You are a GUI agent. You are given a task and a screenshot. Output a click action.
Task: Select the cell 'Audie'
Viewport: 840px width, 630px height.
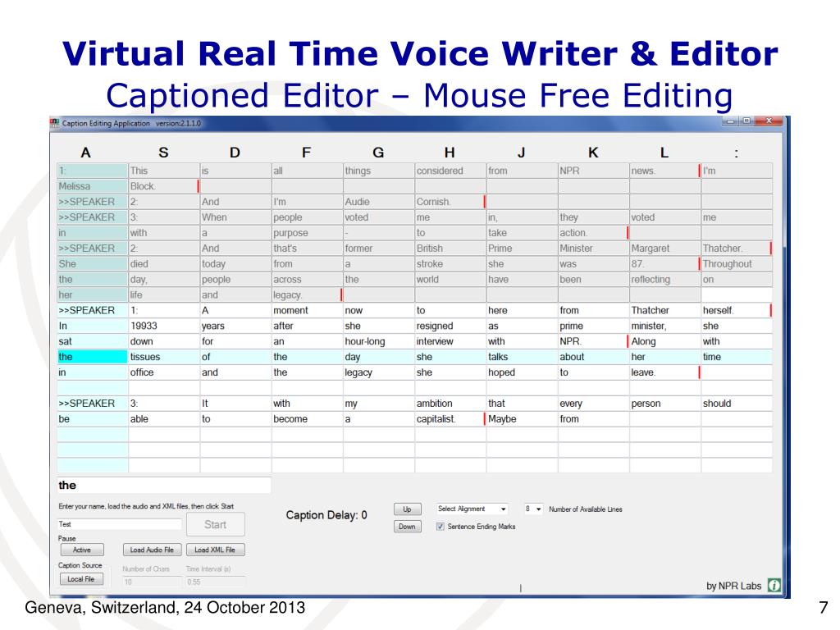click(x=379, y=202)
